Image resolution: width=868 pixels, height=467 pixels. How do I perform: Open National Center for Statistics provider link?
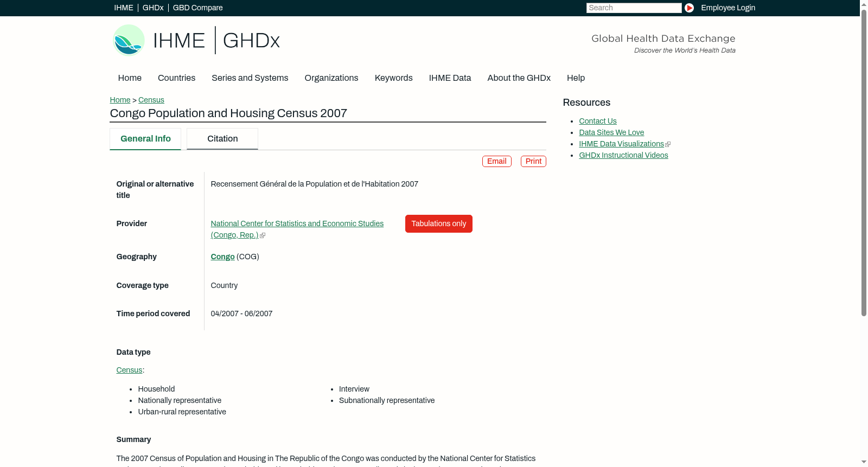[297, 229]
